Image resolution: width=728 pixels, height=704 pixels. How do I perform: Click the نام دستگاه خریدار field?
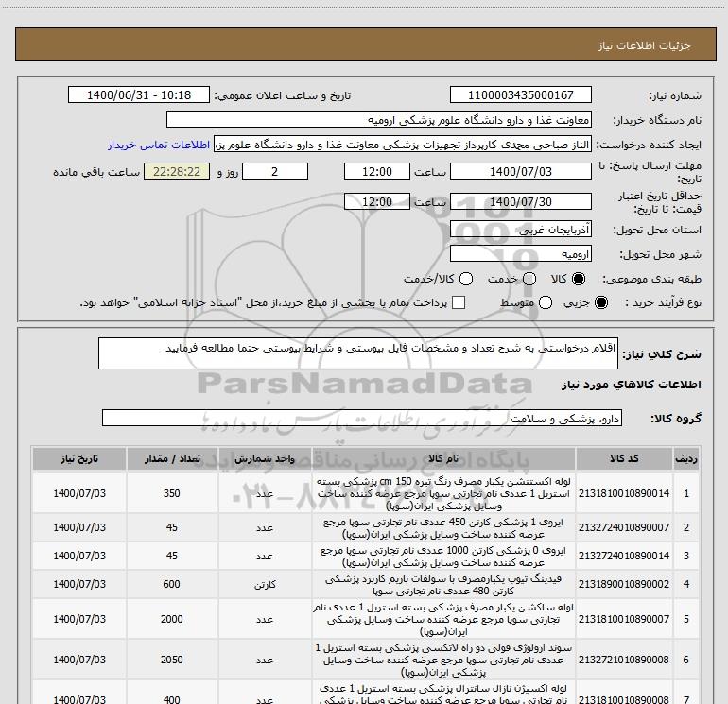click(378, 120)
